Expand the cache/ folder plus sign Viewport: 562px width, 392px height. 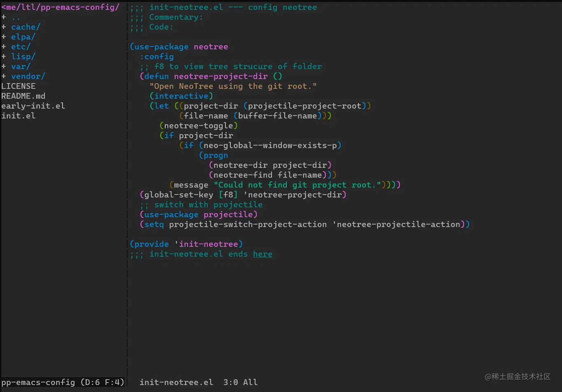4,27
